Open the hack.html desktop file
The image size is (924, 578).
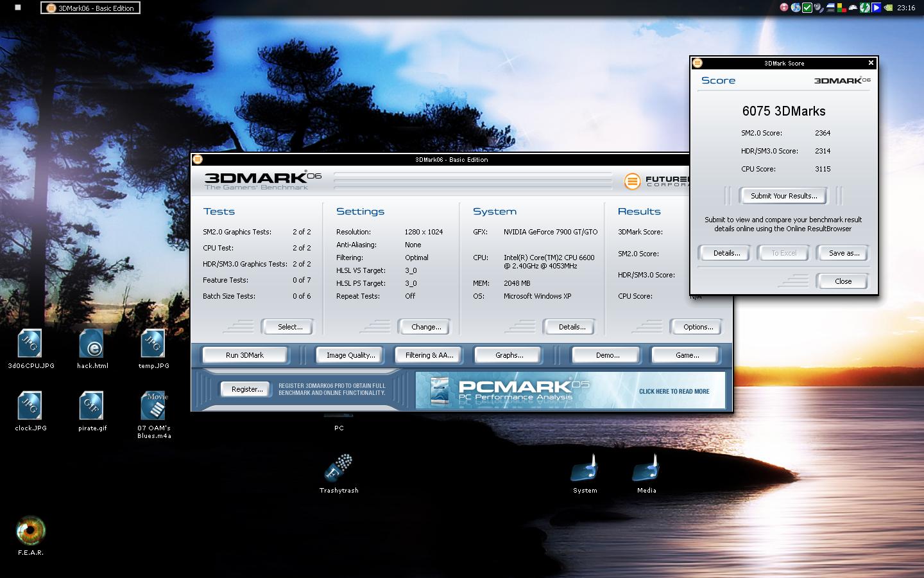click(92, 349)
